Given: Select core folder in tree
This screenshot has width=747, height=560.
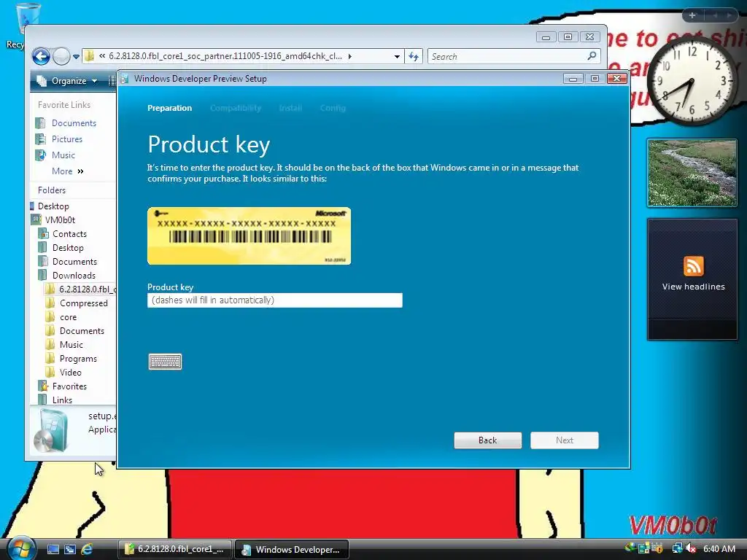Looking at the screenshot, I should pos(61,317).
